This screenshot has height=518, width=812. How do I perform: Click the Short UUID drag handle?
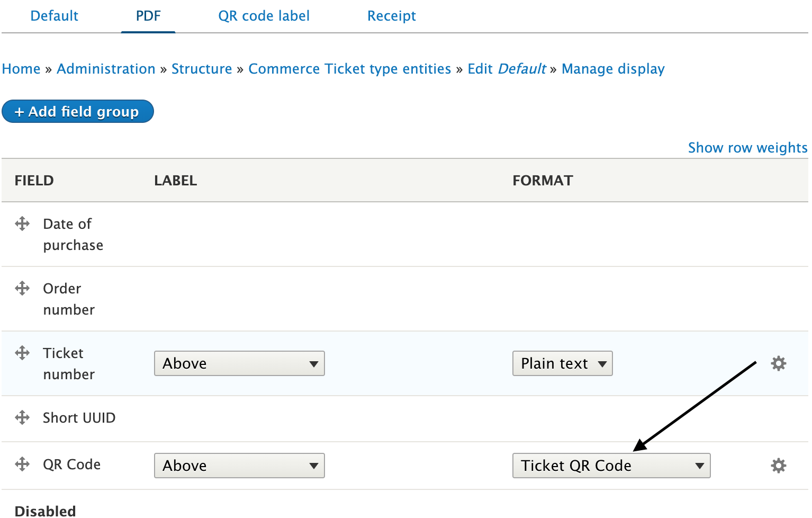point(22,417)
